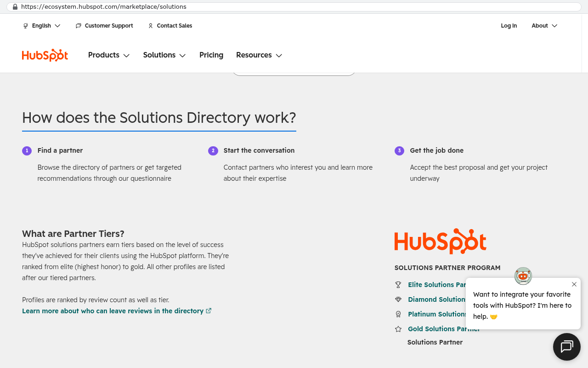
Task: Open the Products dropdown menu
Action: (x=109, y=55)
